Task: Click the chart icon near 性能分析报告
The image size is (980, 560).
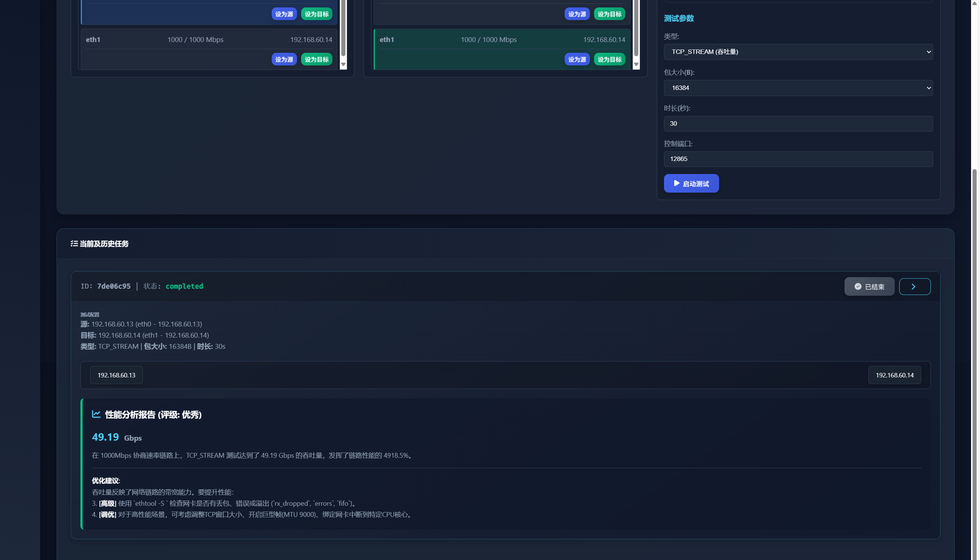Action: pos(96,414)
